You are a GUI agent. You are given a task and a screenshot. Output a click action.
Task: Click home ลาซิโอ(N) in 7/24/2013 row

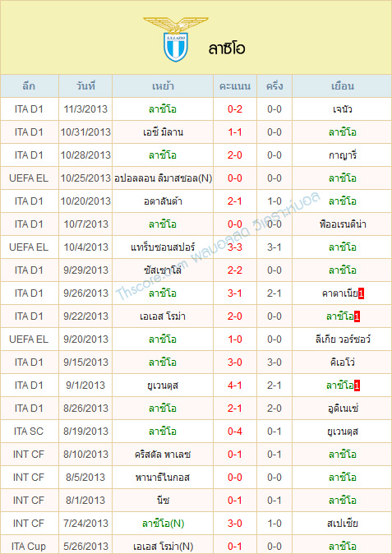[163, 524]
